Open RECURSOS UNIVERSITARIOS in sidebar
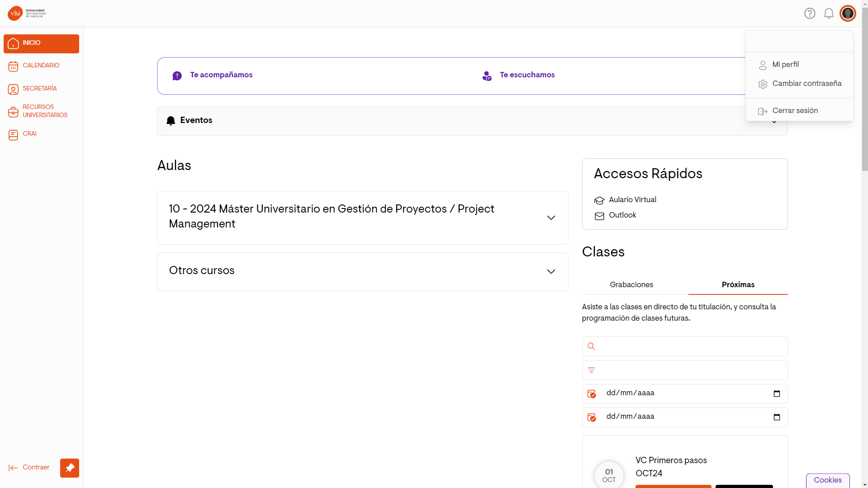 pyautogui.click(x=41, y=111)
